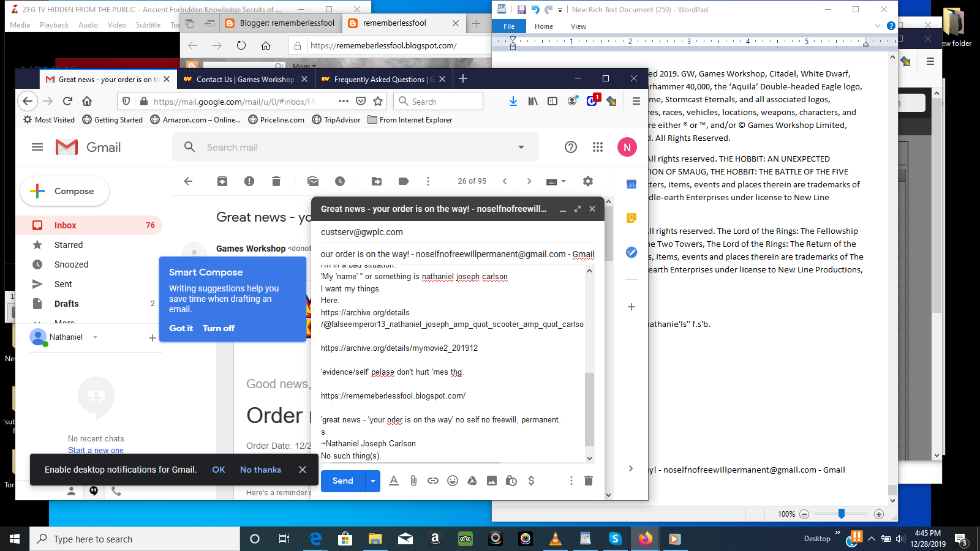980x551 pixels.
Task: Open the Drafts folder in Gmail sidebar
Action: 89,304
